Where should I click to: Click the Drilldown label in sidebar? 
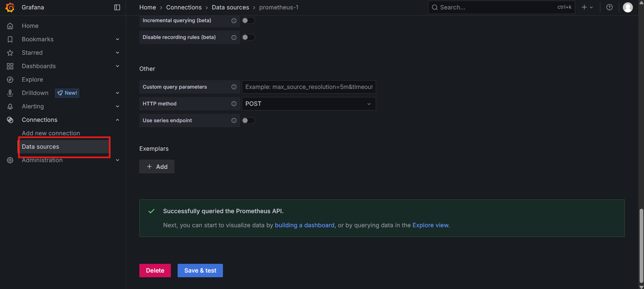point(35,93)
